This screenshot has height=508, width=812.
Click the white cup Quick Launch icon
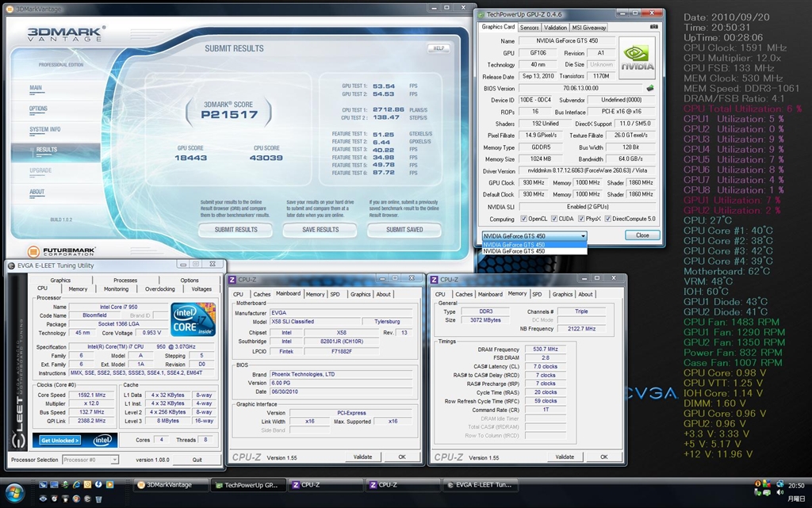point(65,498)
